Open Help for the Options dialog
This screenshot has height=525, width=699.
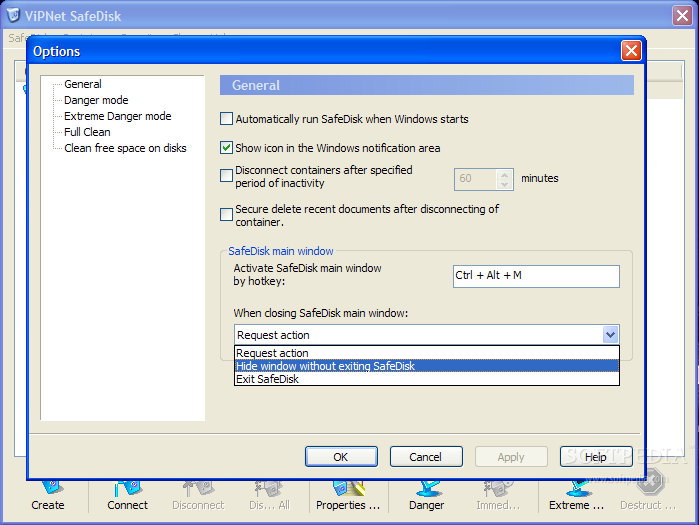(x=596, y=457)
